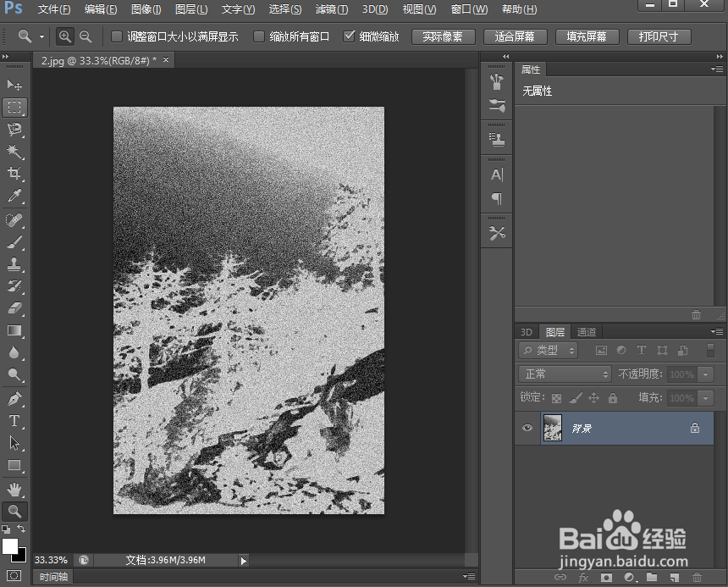Screen dimensions: 728x587
Task: Enable resize window to fit checkbox
Action: pos(117,36)
